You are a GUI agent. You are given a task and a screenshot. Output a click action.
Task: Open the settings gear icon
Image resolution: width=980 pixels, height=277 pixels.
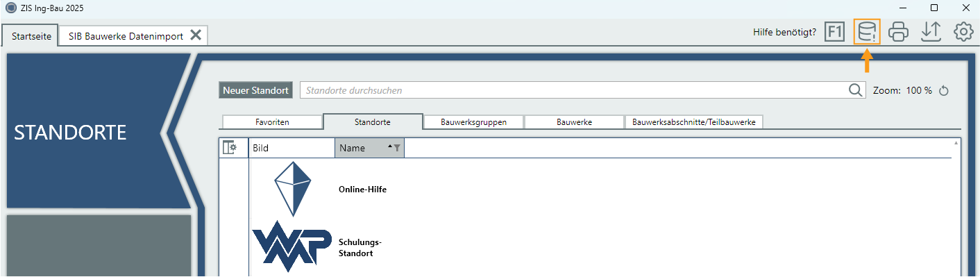pos(963,32)
